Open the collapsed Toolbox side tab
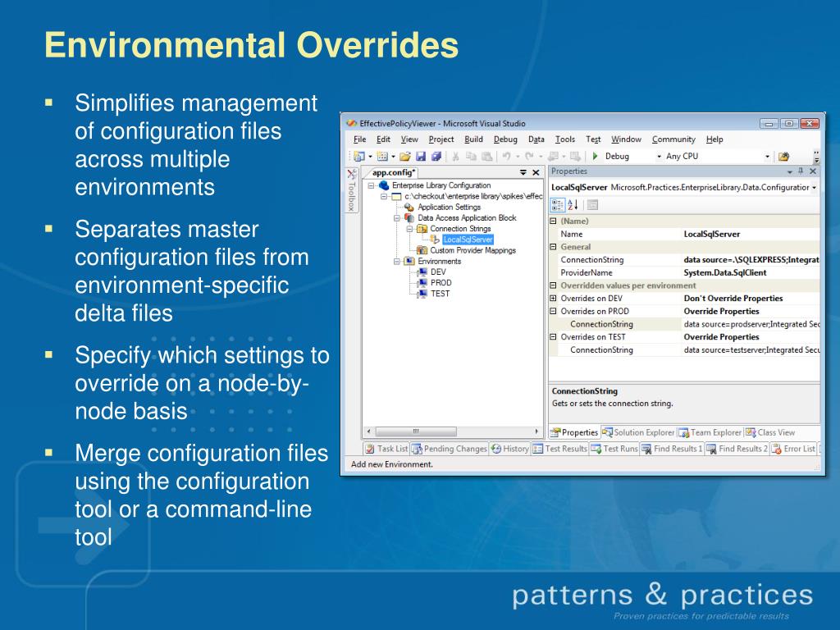This screenshot has height=630, width=840. (351, 191)
